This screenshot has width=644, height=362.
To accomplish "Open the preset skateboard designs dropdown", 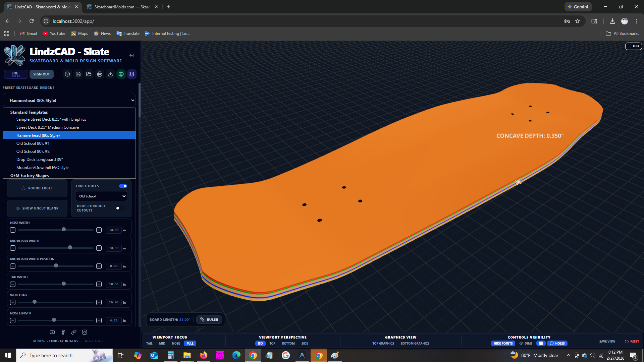I will click(69, 100).
